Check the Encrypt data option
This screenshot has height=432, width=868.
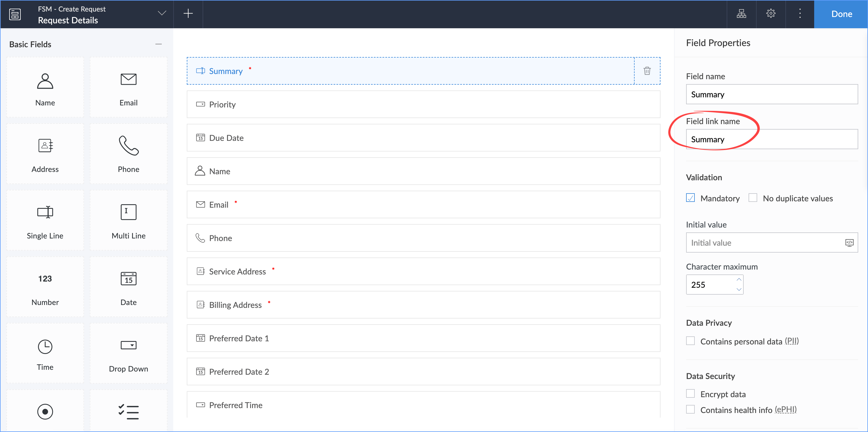coord(690,394)
